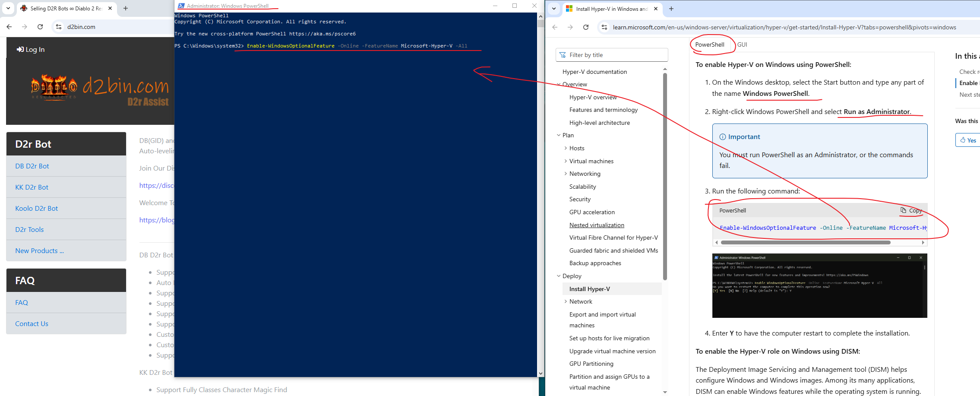Open GPU acceleration tree item
The image size is (980, 396).
click(592, 212)
